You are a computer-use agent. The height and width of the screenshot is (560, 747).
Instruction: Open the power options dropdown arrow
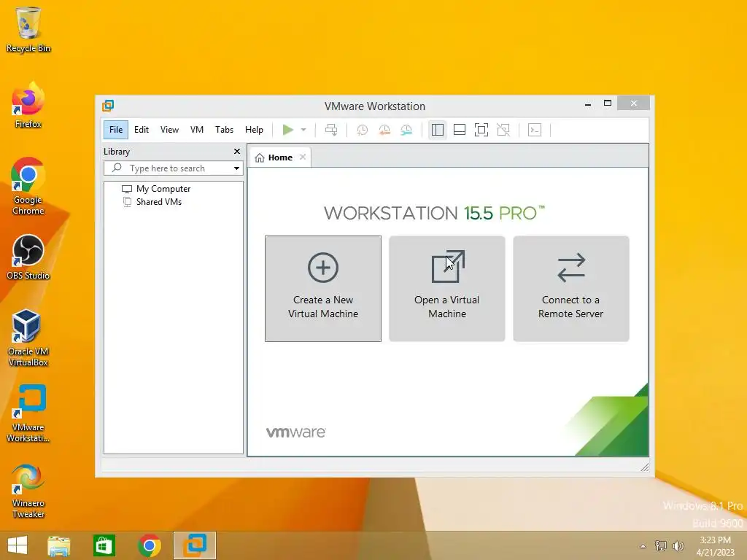tap(303, 130)
